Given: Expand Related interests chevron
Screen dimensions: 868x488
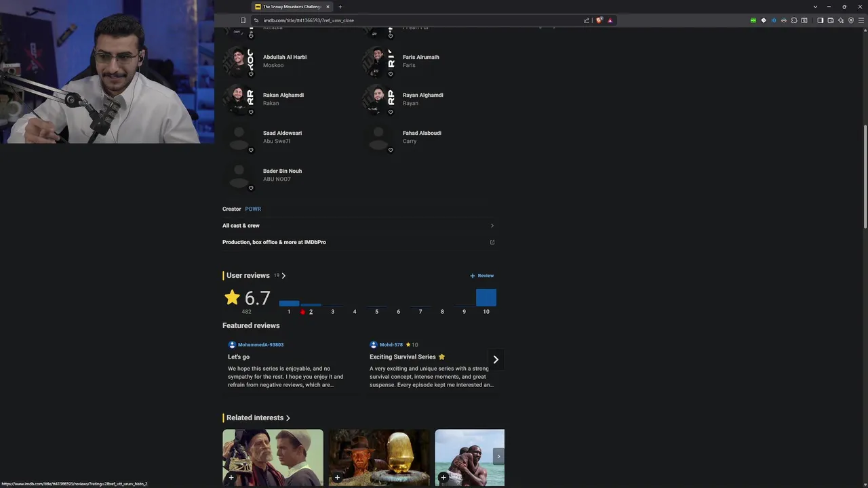Looking at the screenshot, I should pos(288,418).
